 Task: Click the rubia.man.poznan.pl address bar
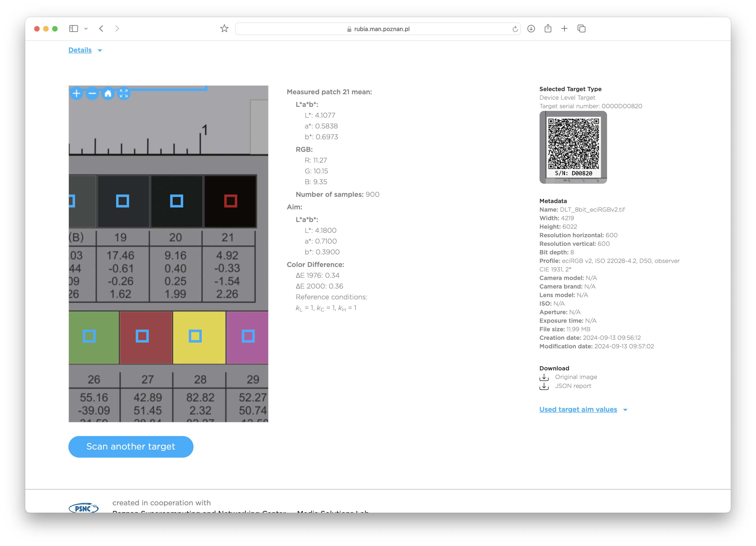click(378, 29)
